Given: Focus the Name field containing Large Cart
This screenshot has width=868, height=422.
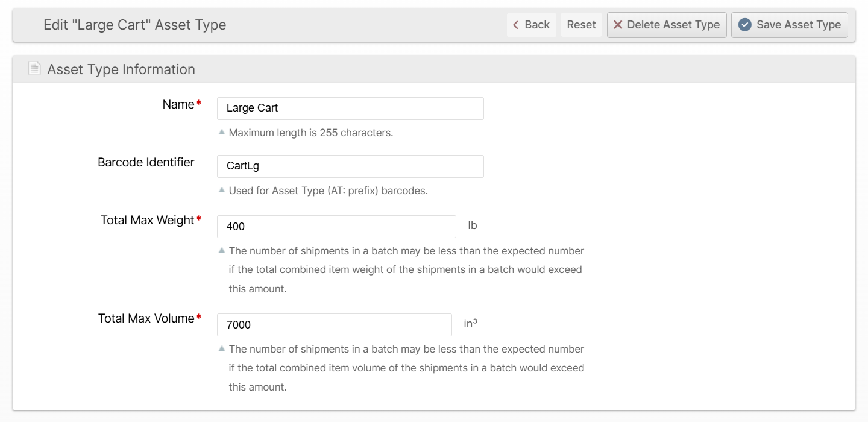Looking at the screenshot, I should tap(350, 109).
